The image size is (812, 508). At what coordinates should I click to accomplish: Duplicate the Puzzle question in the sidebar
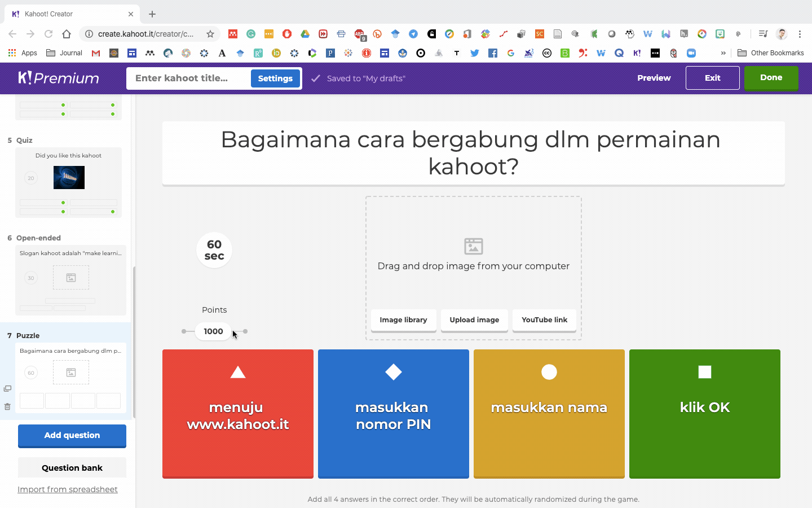click(x=7, y=388)
